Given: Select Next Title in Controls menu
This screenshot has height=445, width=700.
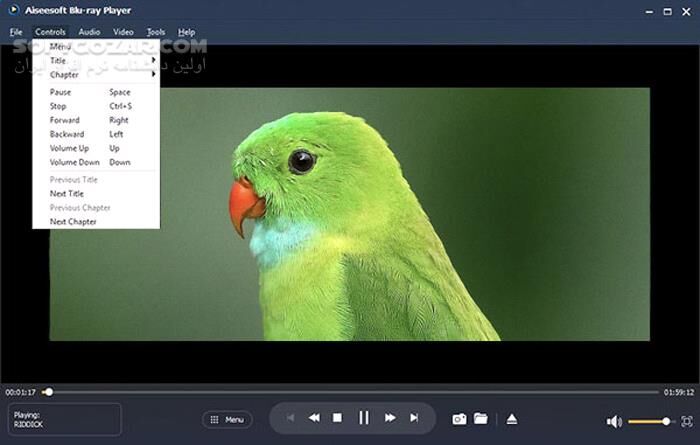Looking at the screenshot, I should pyautogui.click(x=67, y=194).
